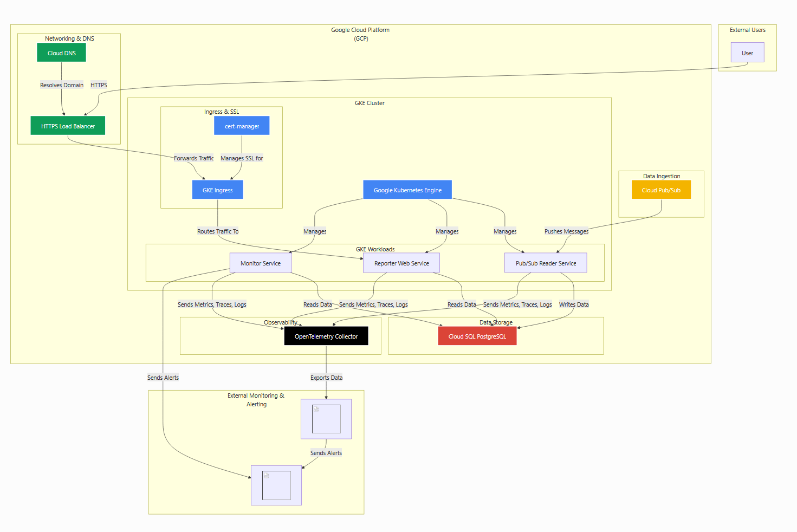The image size is (797, 532).
Task: Click the Google Kubernetes Engine node
Action: coord(407,190)
